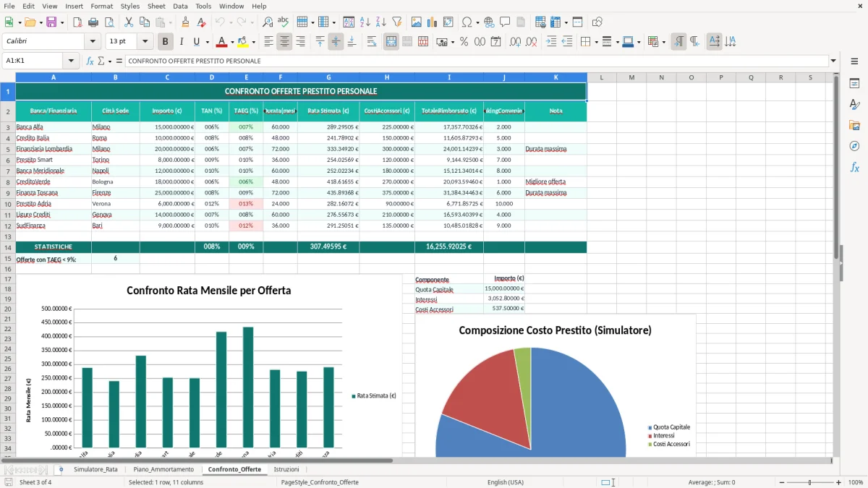Open the sidebar settings menu
This screenshot has width=868, height=488.
click(x=854, y=61)
